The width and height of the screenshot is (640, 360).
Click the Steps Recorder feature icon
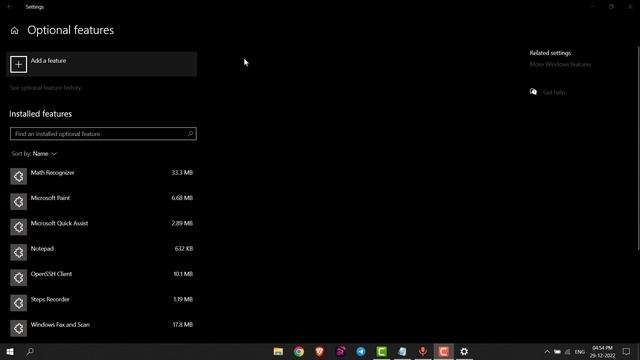(18, 303)
